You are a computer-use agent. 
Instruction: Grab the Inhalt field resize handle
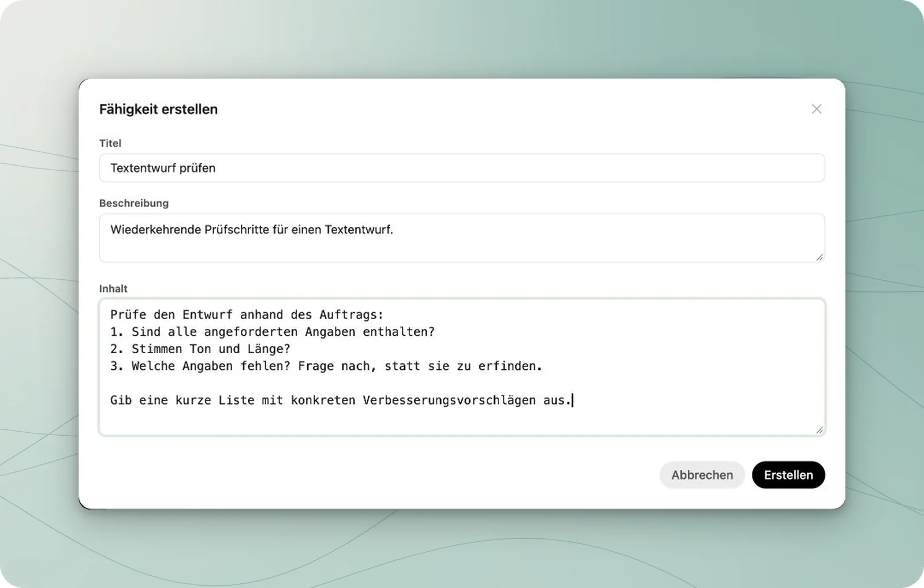(819, 430)
